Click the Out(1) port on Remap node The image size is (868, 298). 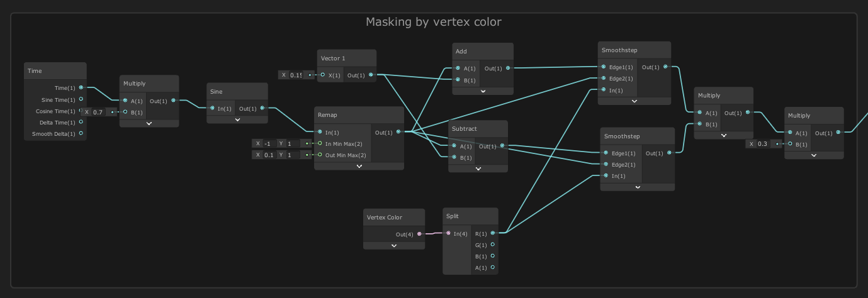[398, 132]
